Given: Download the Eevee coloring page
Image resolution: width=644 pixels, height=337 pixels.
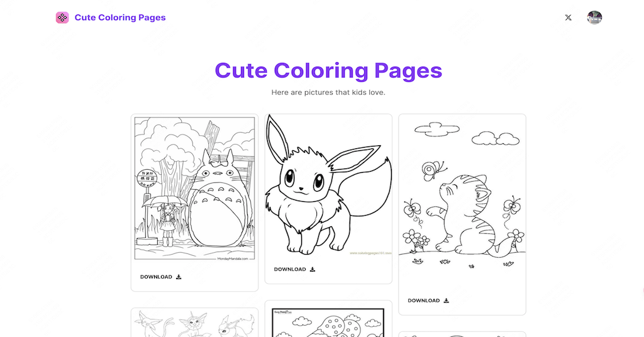Looking at the screenshot, I should point(294,269).
